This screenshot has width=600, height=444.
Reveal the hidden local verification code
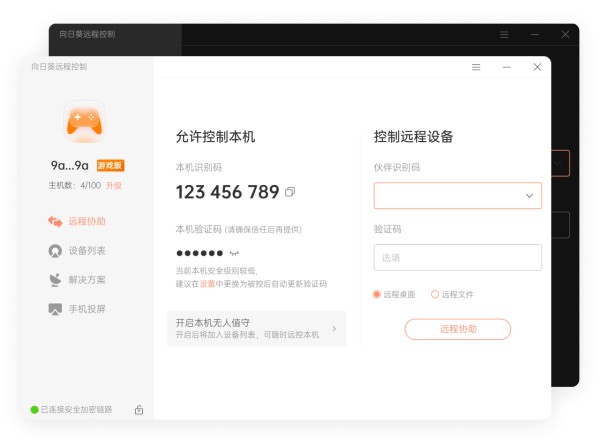point(234,253)
